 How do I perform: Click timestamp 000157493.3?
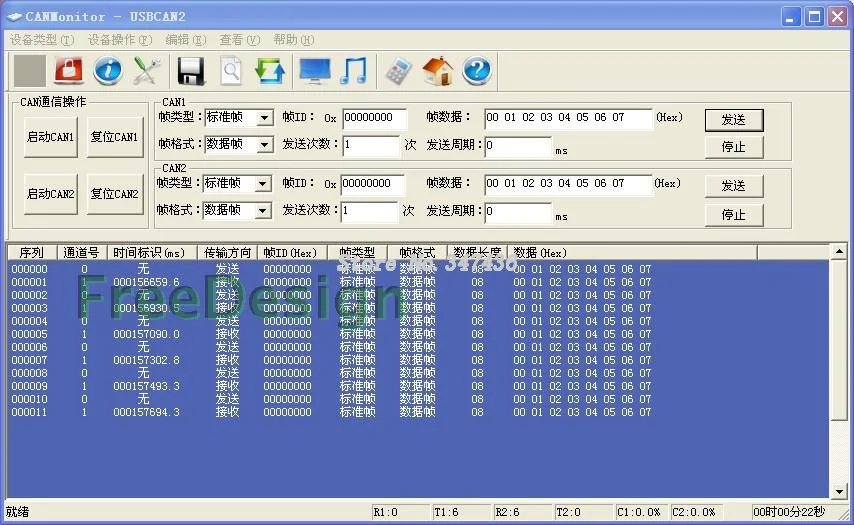pos(146,387)
